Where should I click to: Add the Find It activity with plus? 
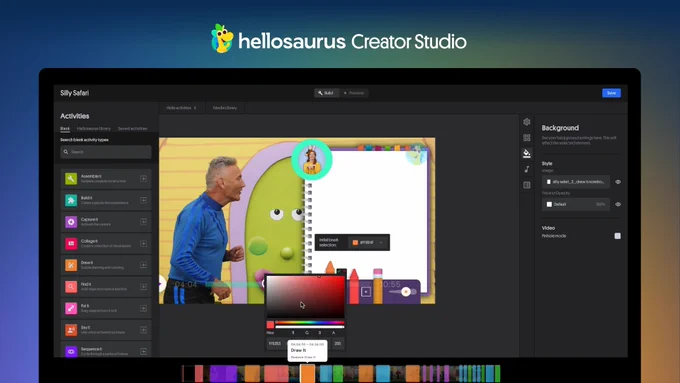(144, 287)
